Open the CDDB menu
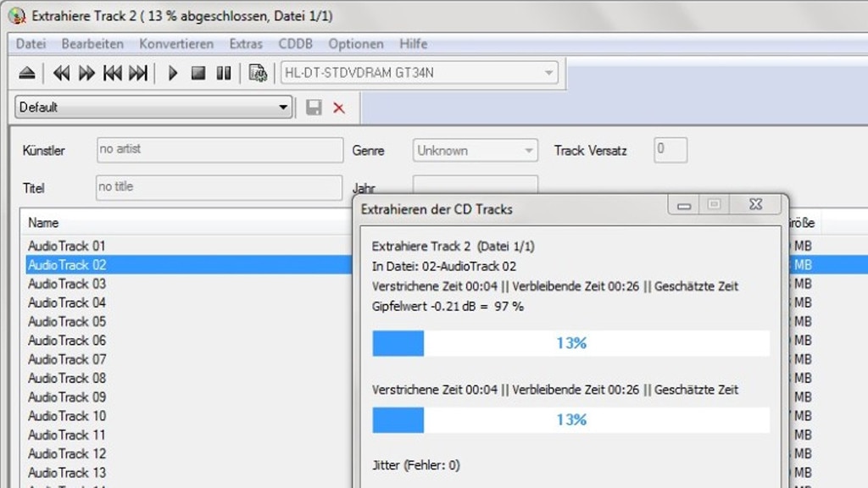The height and width of the screenshot is (488, 868). [x=295, y=44]
